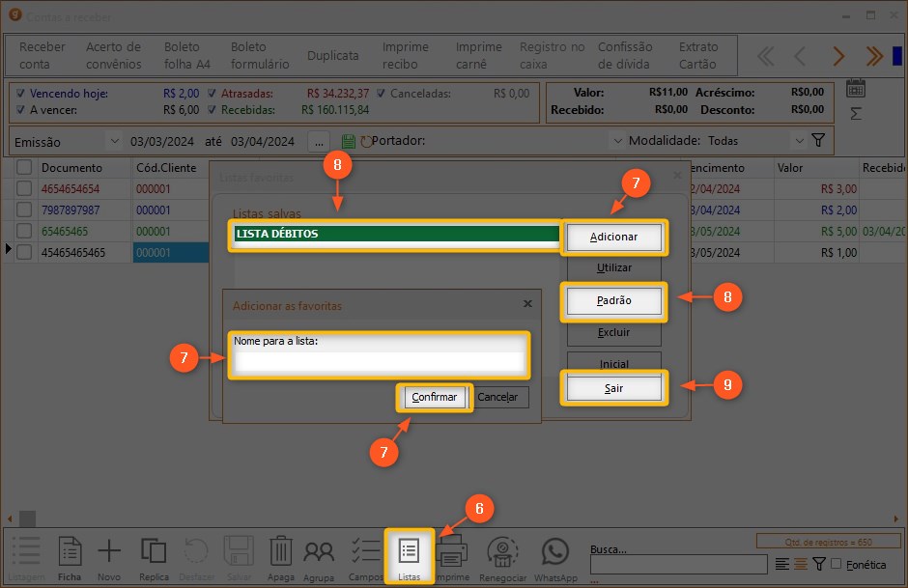Click the Novo plus icon
Screen dimensions: 908x588
tap(109, 554)
